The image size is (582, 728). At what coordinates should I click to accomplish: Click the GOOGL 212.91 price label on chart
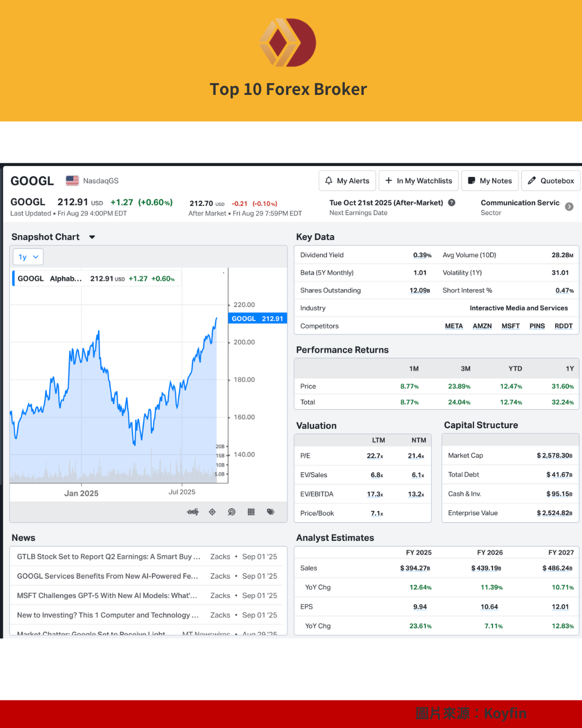[x=258, y=319]
